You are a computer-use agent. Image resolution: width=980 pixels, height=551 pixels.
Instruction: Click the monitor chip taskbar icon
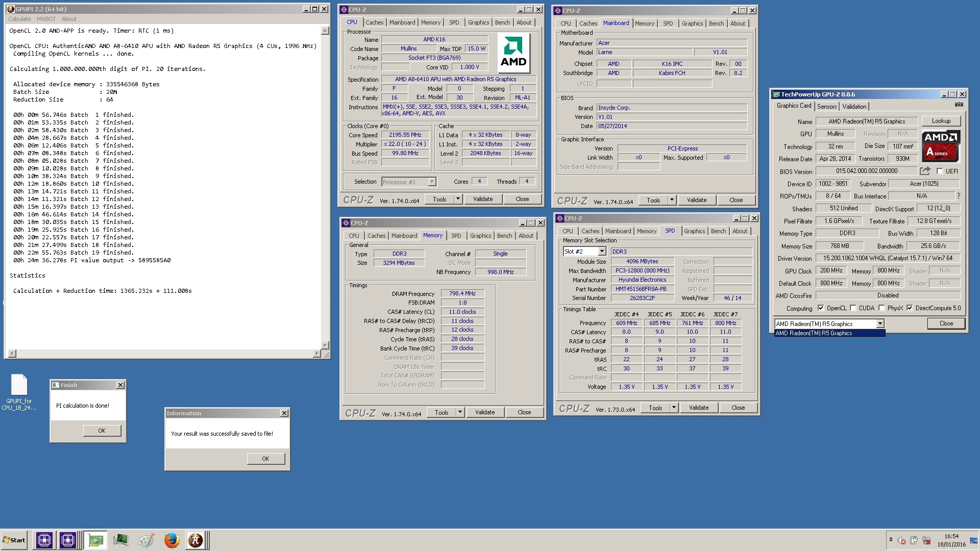click(x=120, y=540)
